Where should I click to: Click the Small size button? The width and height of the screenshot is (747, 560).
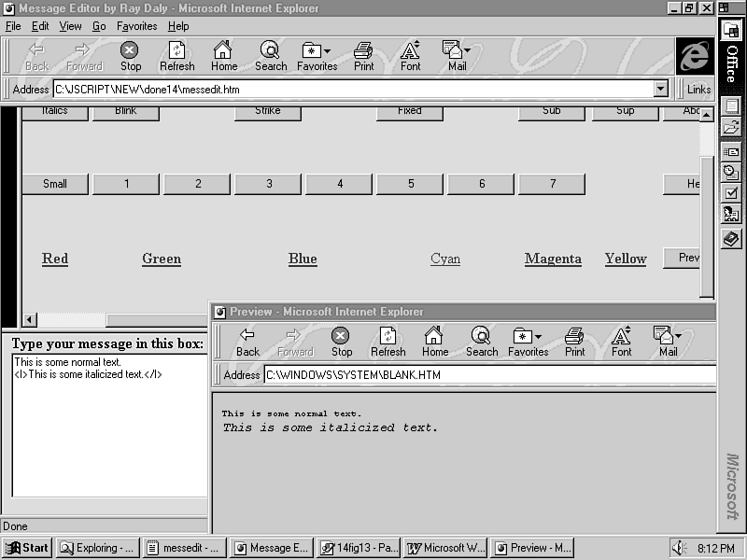(x=55, y=184)
